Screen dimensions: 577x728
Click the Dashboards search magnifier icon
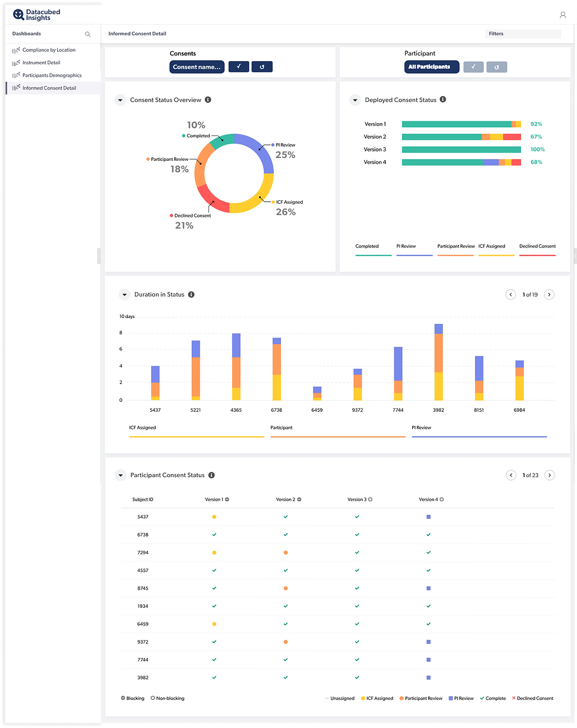tap(88, 34)
